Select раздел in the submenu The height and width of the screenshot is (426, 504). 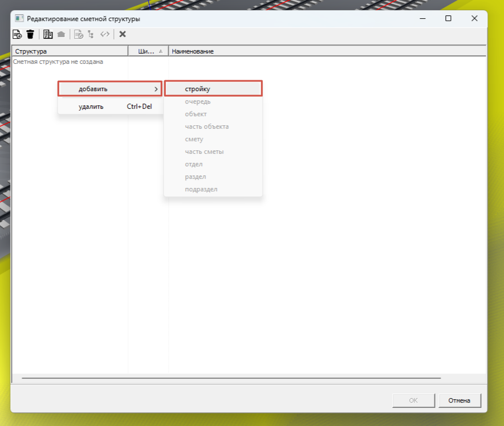point(213,177)
